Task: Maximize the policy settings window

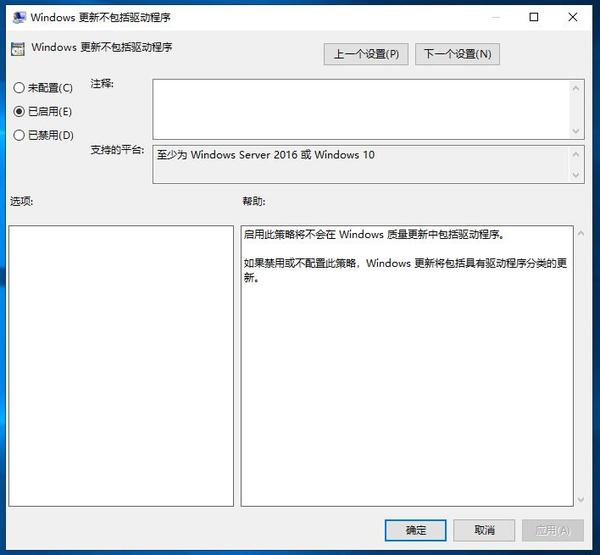Action: pos(534,17)
